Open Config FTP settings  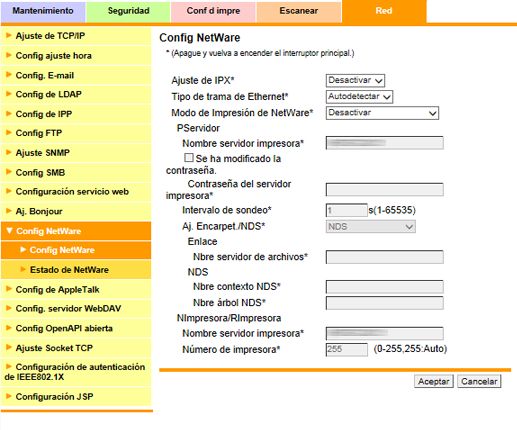[76, 133]
